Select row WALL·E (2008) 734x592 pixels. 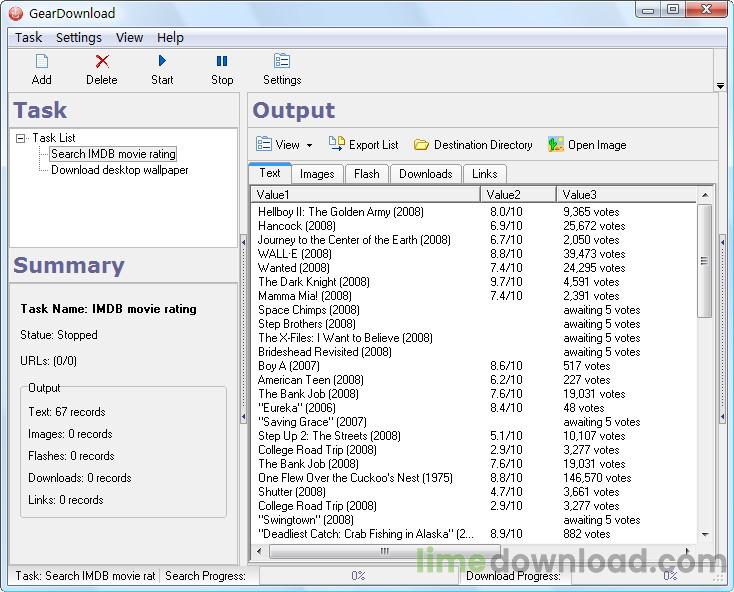tap(473, 254)
